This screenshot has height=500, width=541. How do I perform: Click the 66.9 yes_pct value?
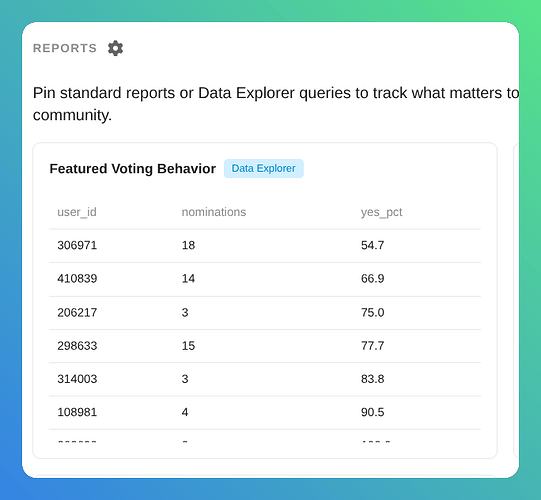(373, 278)
